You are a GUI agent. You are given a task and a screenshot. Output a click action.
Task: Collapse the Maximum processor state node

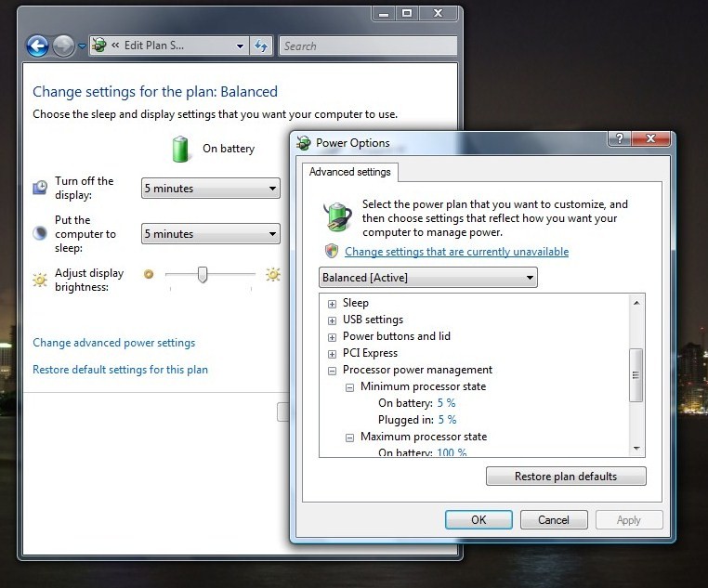click(349, 438)
